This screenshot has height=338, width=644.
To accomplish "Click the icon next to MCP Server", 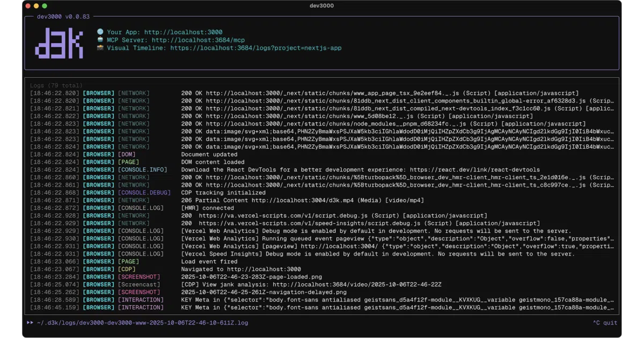I will click(x=100, y=40).
